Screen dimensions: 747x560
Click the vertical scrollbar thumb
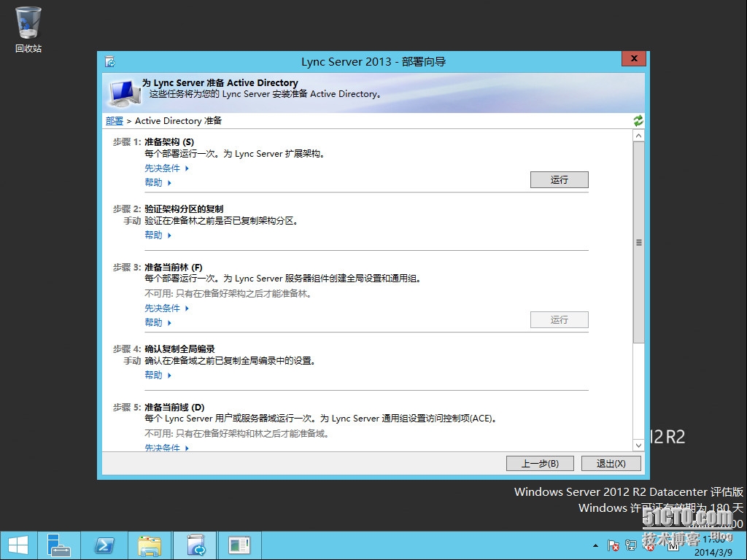[638, 242]
